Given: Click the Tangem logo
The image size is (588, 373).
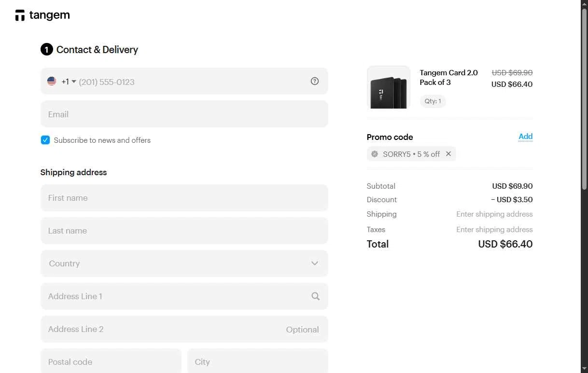Looking at the screenshot, I should tap(42, 15).
